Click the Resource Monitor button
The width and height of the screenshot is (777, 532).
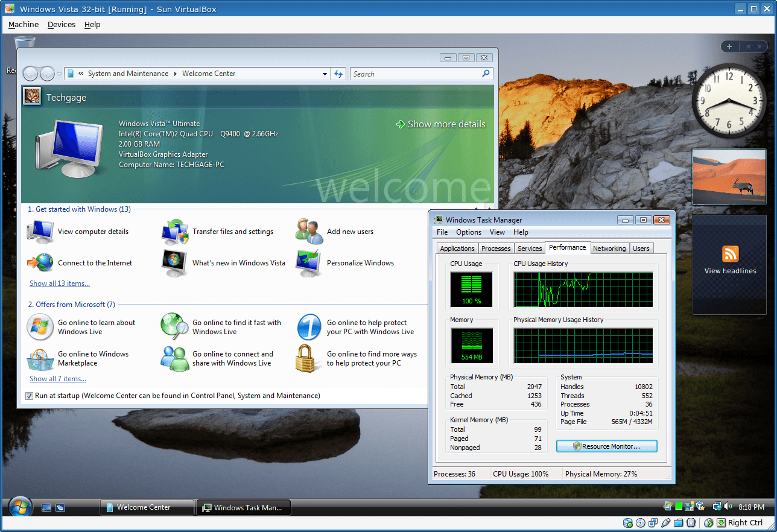[x=606, y=446]
